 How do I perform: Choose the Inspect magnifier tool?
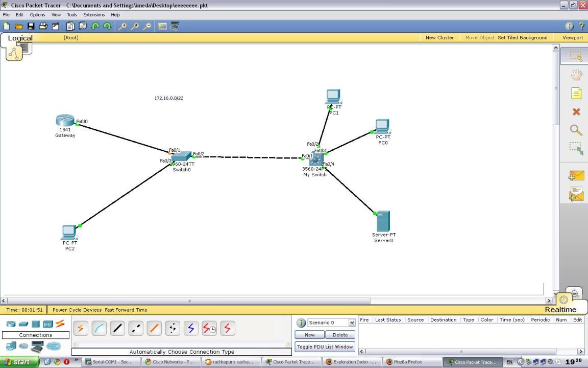576,130
